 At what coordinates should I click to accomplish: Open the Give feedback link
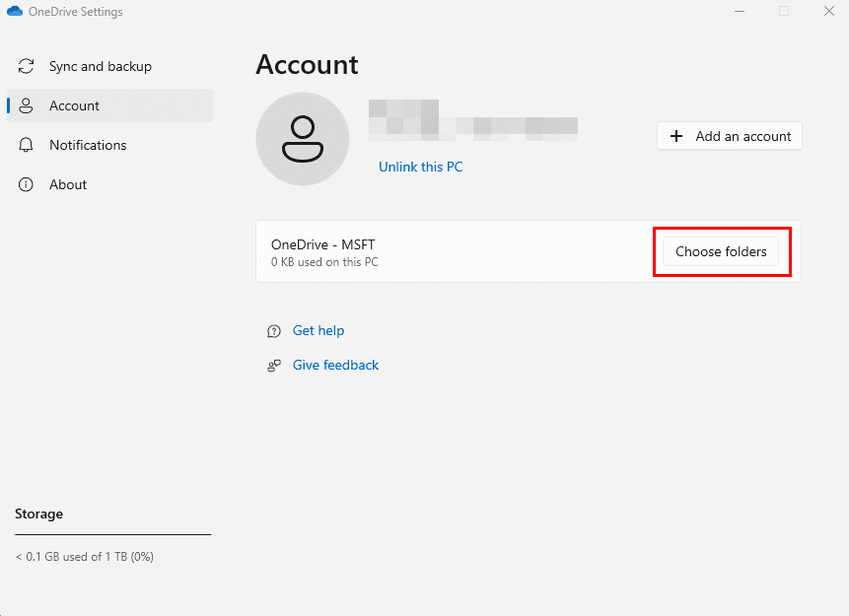coord(335,366)
